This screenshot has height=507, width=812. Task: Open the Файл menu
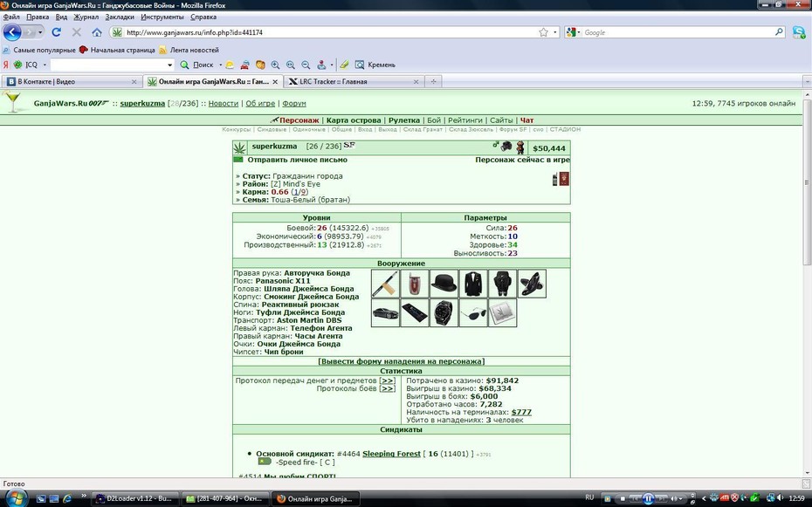pos(11,17)
